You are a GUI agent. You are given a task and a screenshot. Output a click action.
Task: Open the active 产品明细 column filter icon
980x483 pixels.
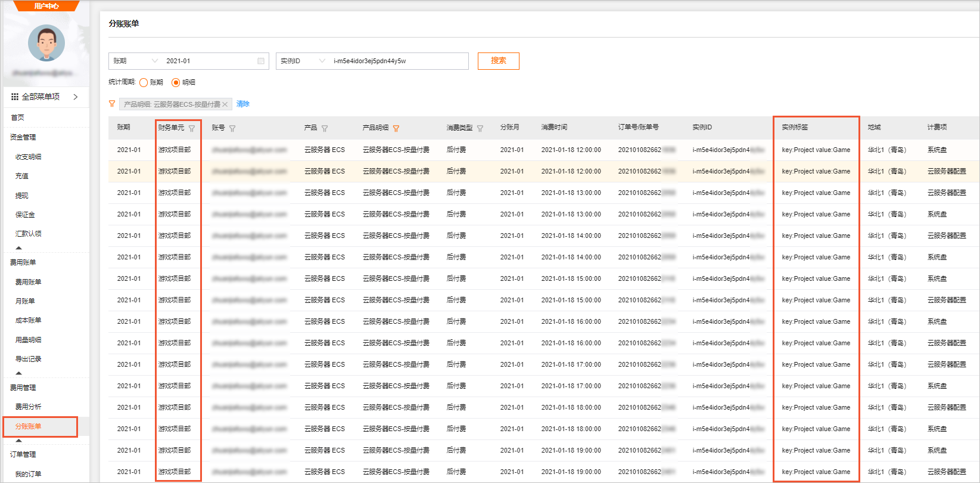(396, 128)
